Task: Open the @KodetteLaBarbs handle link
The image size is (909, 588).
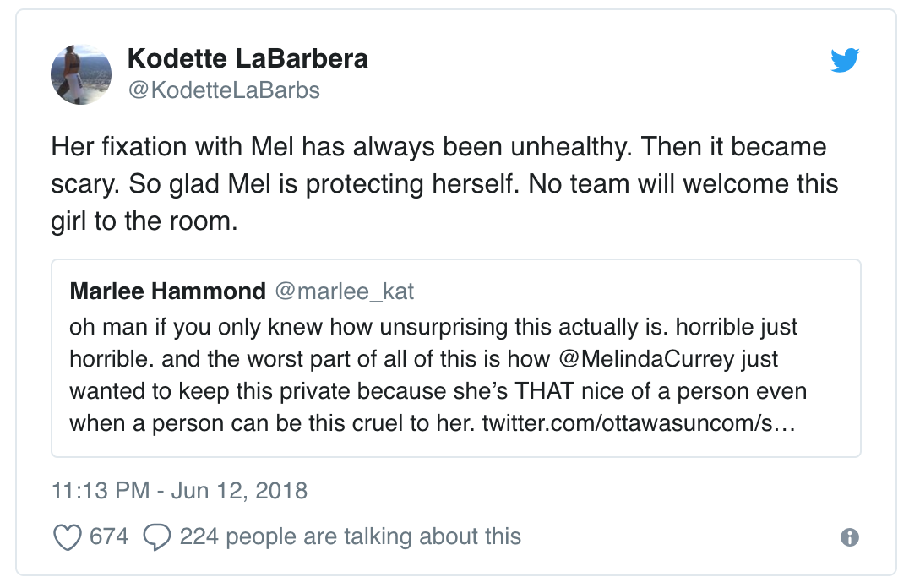Action: (224, 90)
